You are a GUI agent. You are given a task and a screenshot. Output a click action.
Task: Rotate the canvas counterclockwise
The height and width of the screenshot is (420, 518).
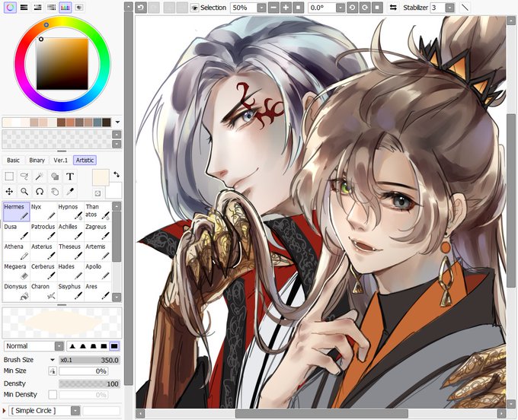click(352, 8)
